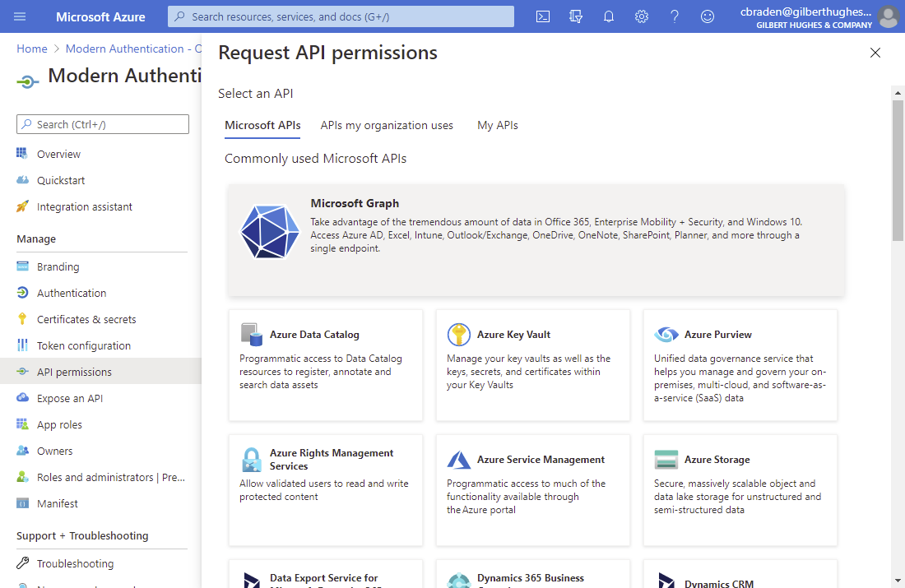Viewport: 905px width, 588px height.
Task: Click the panel vertical scrollbar thumb
Action: pyautogui.click(x=898, y=170)
